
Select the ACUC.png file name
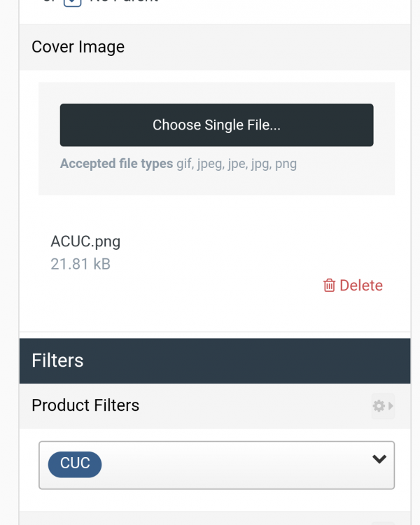click(x=85, y=241)
